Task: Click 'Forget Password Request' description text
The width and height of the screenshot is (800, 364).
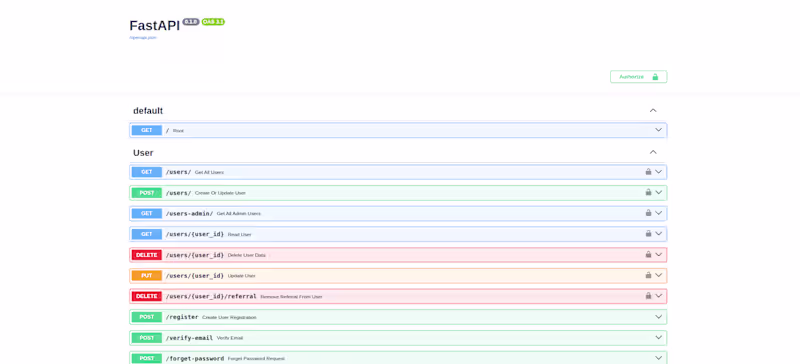Action: [x=256, y=358]
